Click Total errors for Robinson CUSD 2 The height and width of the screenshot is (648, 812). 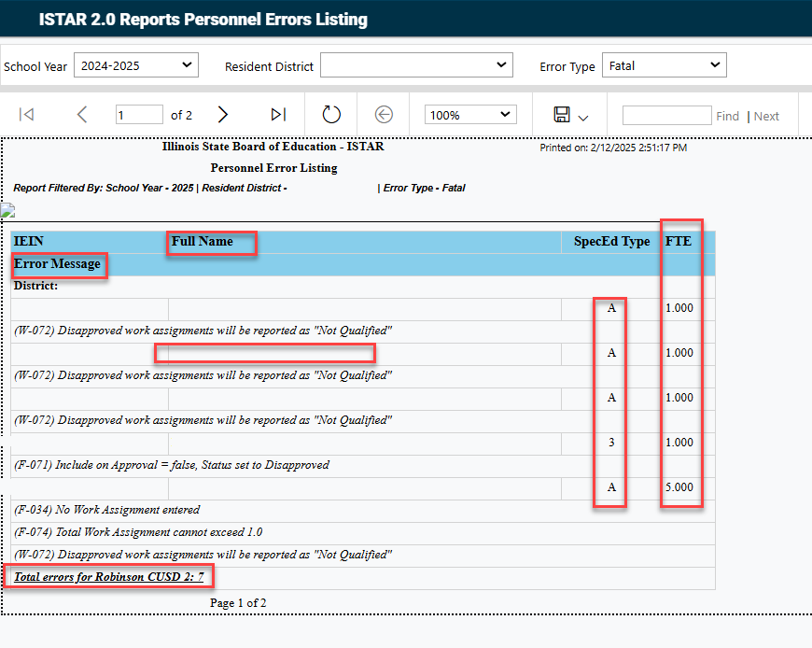(x=109, y=577)
